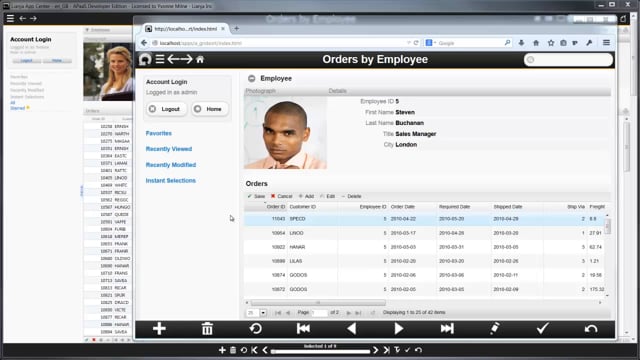Click the pencil edit icon in web app bottom bar
The image size is (640, 360).
point(495,329)
